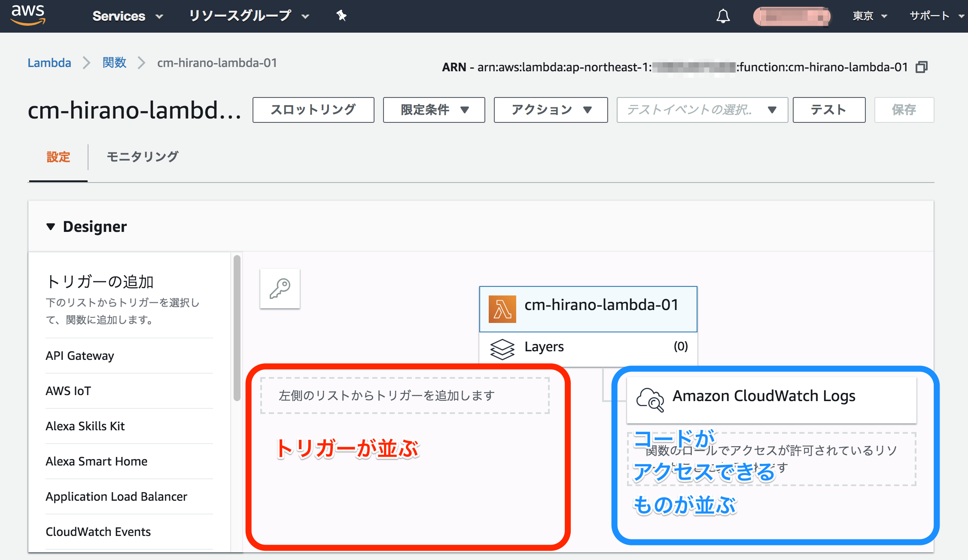
Task: Expand the アクション dropdown
Action: pyautogui.click(x=551, y=110)
